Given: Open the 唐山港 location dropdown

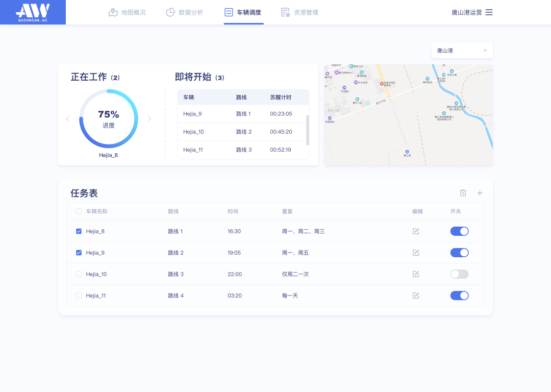Looking at the screenshot, I should click(x=462, y=51).
